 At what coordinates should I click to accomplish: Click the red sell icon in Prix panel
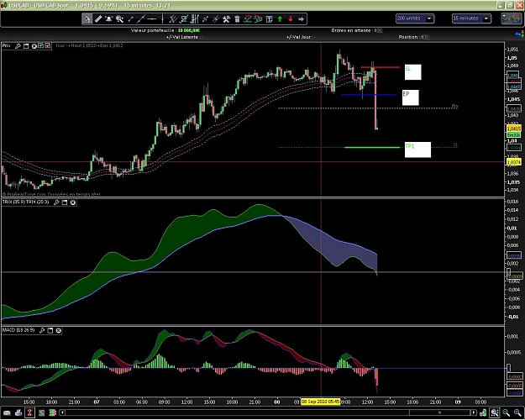pos(48,45)
